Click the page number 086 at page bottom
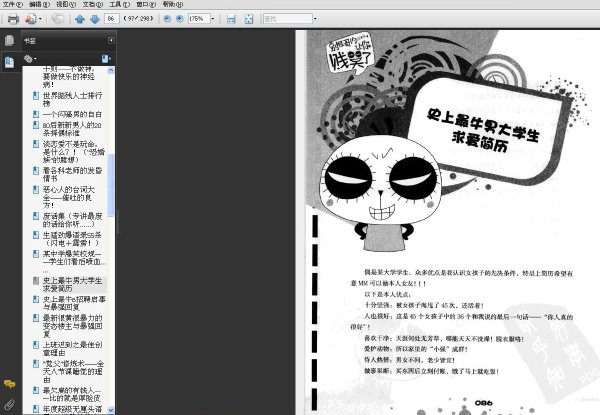 coord(483,403)
